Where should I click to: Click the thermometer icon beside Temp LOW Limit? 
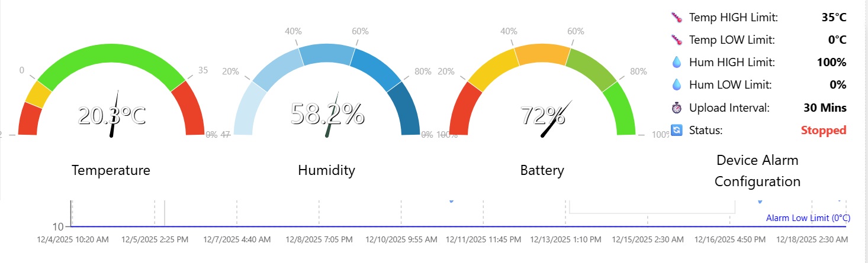(x=677, y=40)
